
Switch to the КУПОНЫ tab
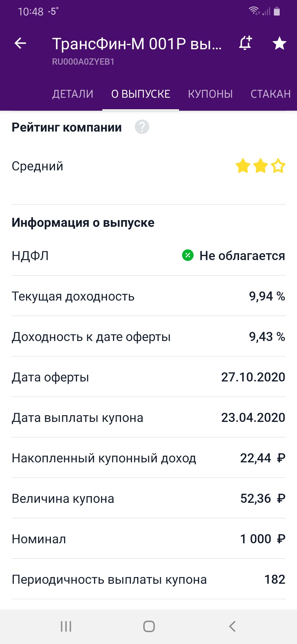[210, 94]
